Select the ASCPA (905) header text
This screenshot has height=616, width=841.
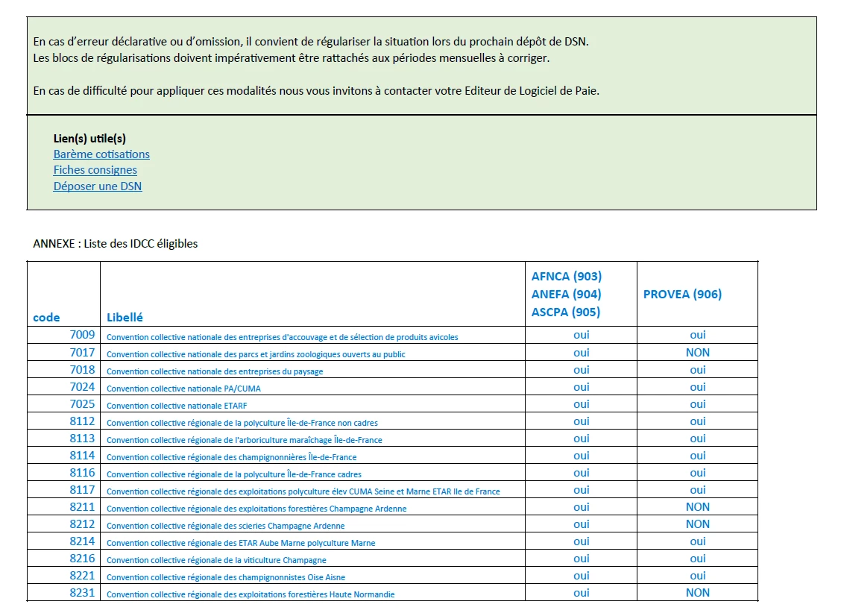click(x=566, y=312)
